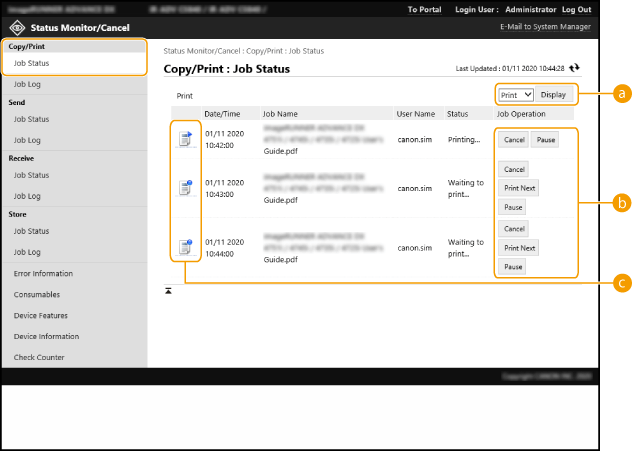Open Check Counter in the sidebar
Viewport: 634px width, 451px height.
pos(38,357)
